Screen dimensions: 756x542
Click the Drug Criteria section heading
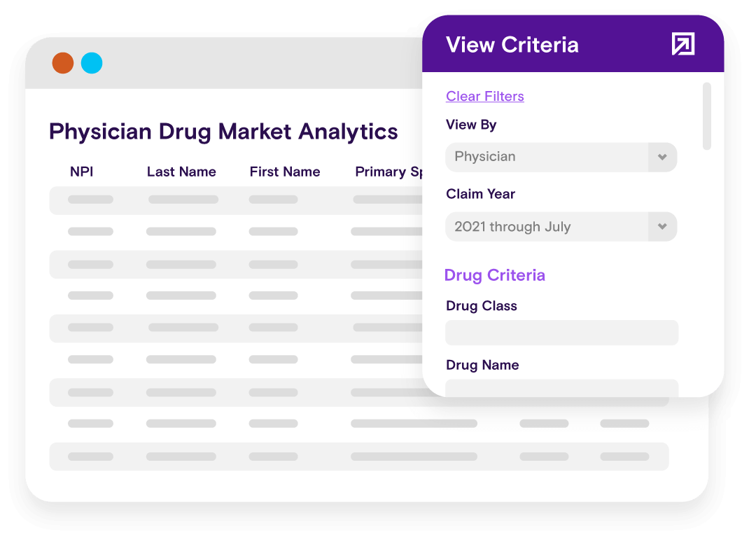pyautogui.click(x=494, y=275)
